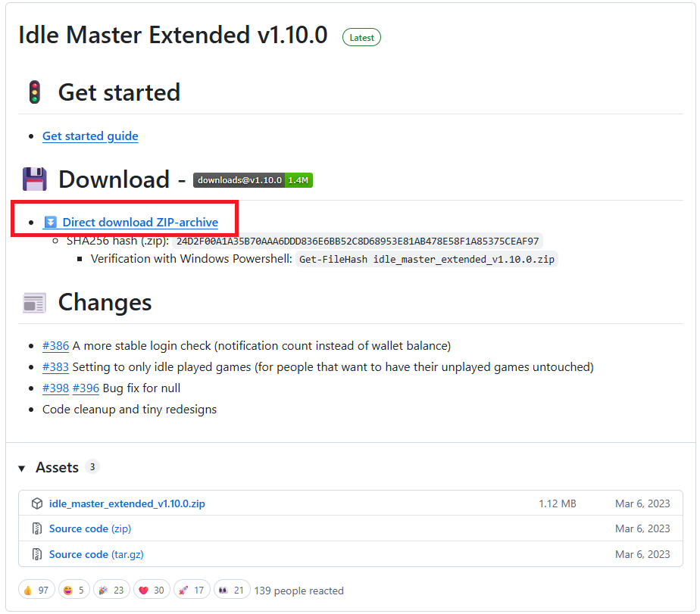700x614 pixels.
Task: Click the newspaper Changes icon
Action: 34,303
